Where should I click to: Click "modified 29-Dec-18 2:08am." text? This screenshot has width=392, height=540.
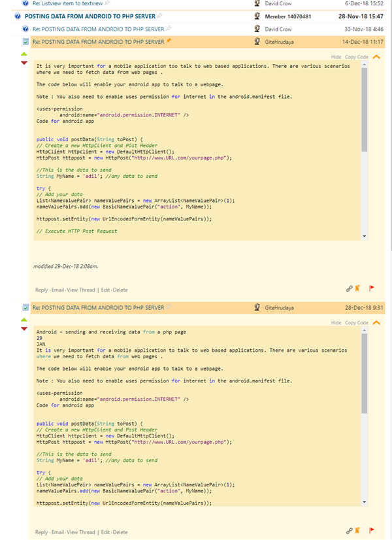[66, 266]
